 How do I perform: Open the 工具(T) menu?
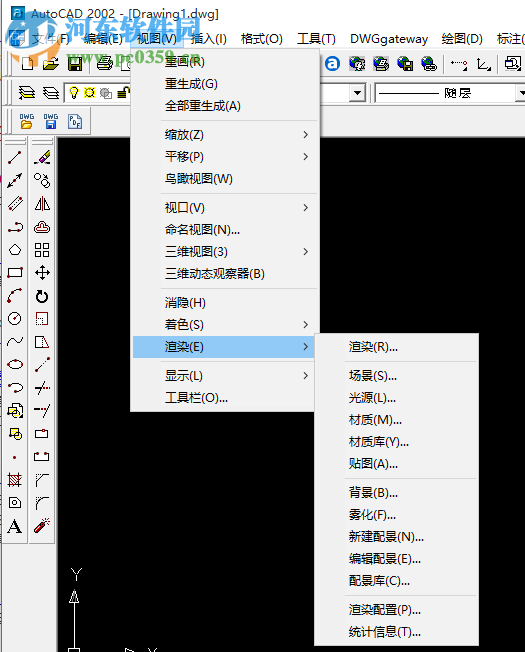pyautogui.click(x=316, y=39)
